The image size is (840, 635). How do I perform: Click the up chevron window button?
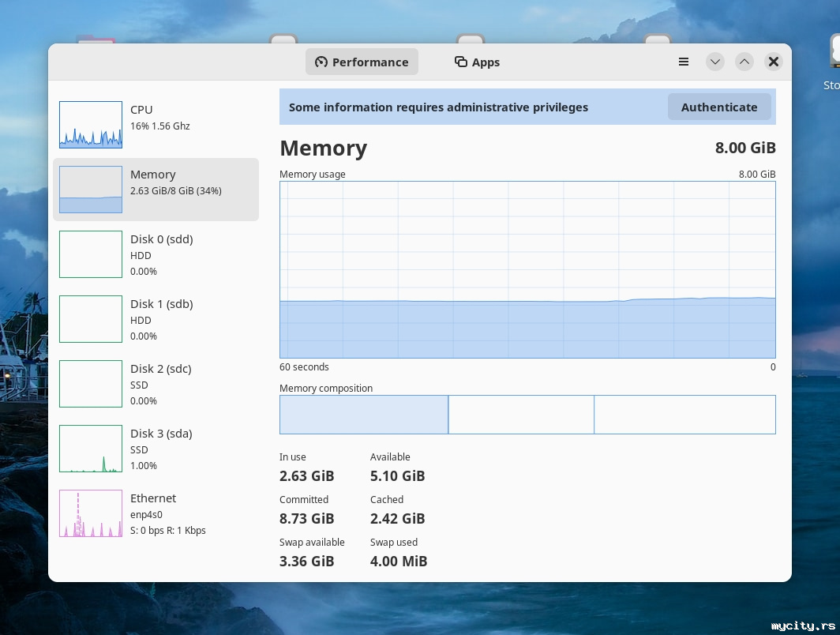(x=744, y=62)
